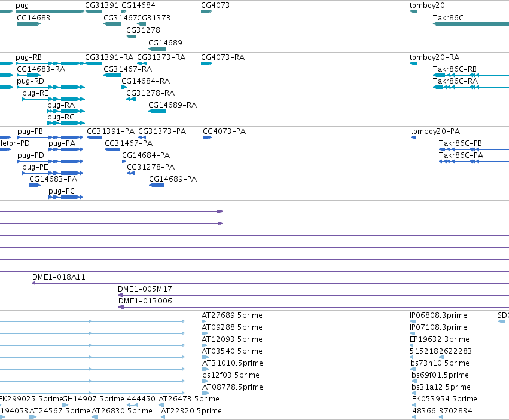Click protein label CG31467-PA

click(x=129, y=143)
